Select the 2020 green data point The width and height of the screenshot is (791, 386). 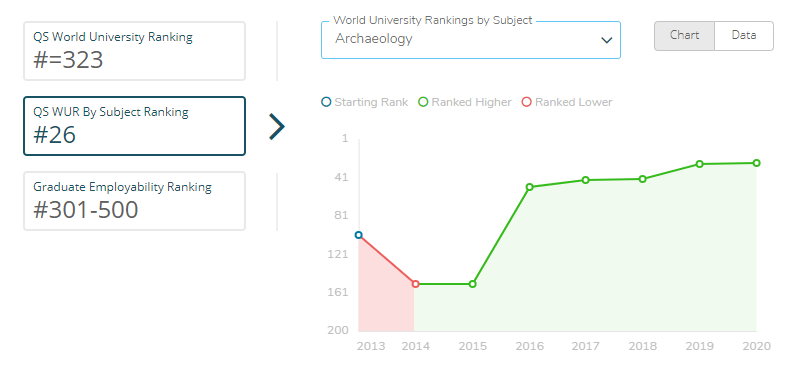point(757,163)
